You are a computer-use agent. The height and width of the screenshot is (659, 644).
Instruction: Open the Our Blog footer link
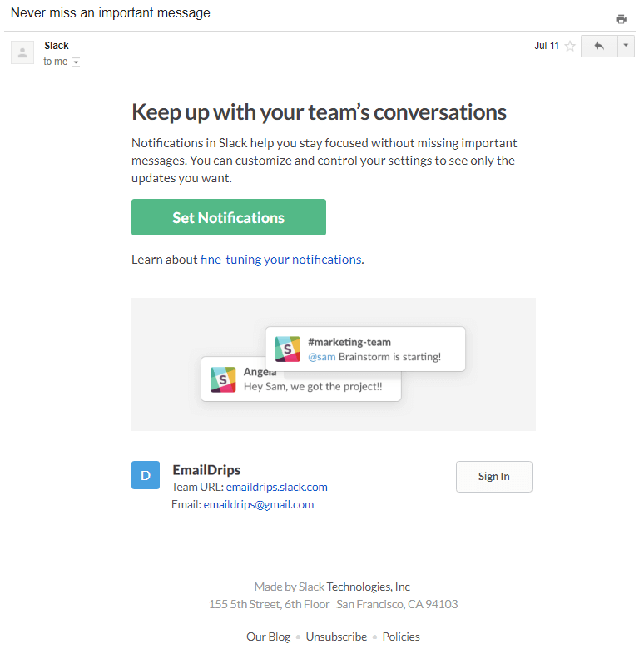pyautogui.click(x=268, y=637)
